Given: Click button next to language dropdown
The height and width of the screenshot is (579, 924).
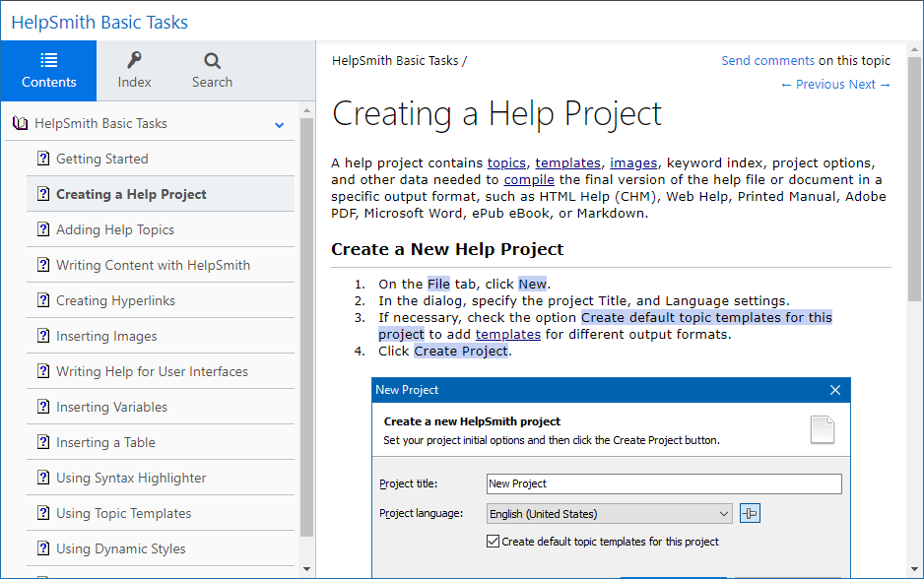Looking at the screenshot, I should point(750,514).
